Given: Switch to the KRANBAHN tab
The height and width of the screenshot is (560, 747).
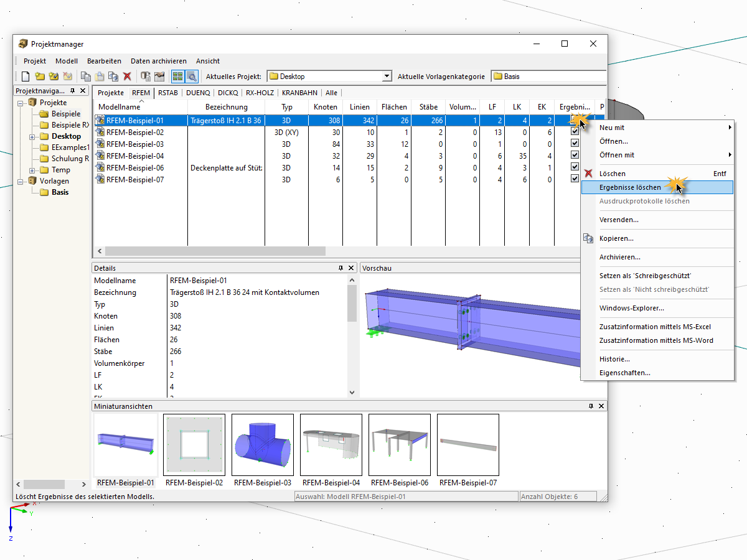Looking at the screenshot, I should pyautogui.click(x=299, y=93).
